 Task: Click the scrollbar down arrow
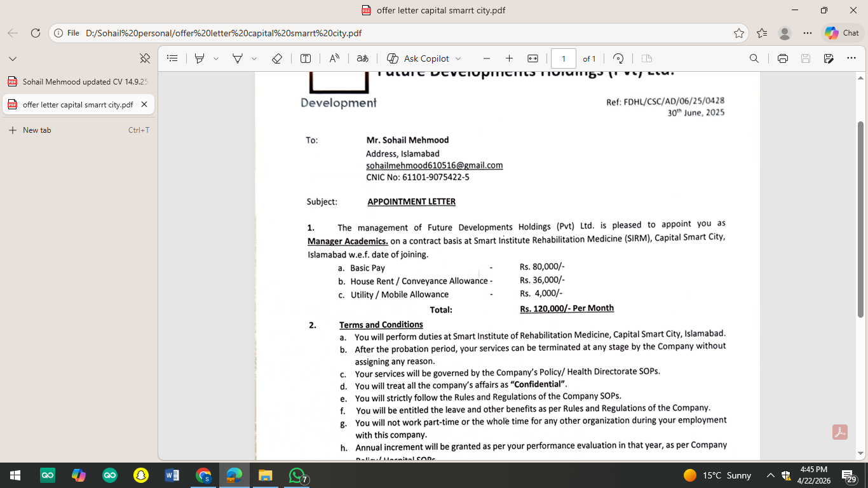pyautogui.click(x=861, y=454)
